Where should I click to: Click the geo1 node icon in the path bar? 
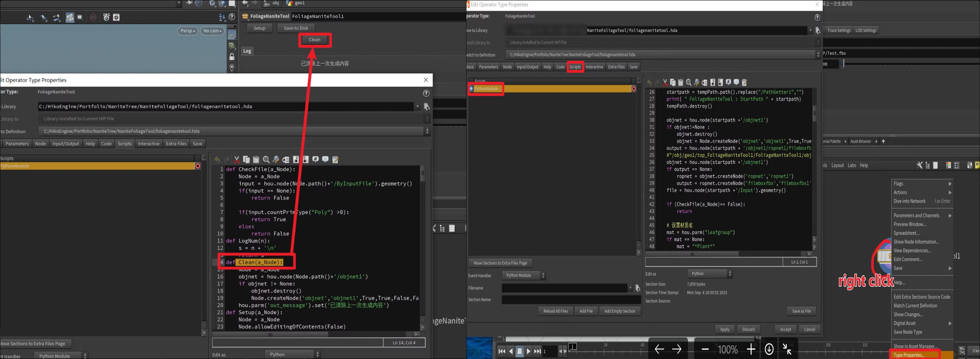coord(290,3)
